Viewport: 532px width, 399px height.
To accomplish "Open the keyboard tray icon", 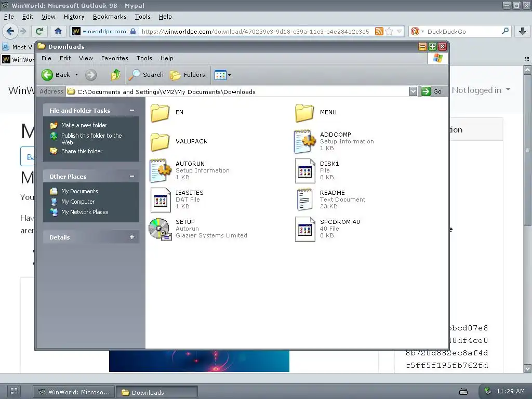I will coord(463,392).
